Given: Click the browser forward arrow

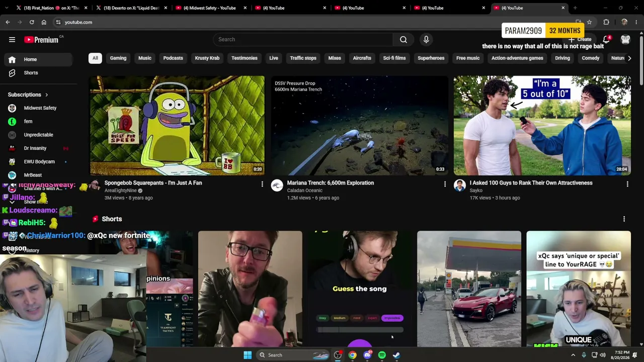Looking at the screenshot, I should (x=20, y=22).
